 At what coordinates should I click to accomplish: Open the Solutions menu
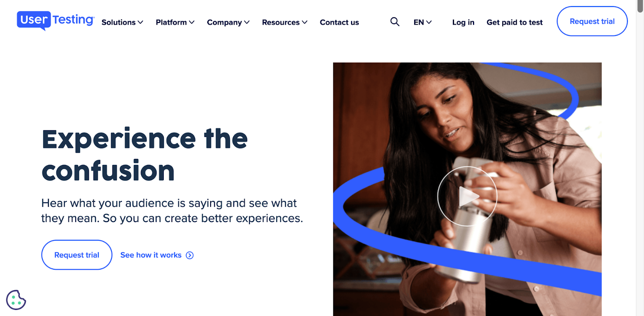(122, 22)
